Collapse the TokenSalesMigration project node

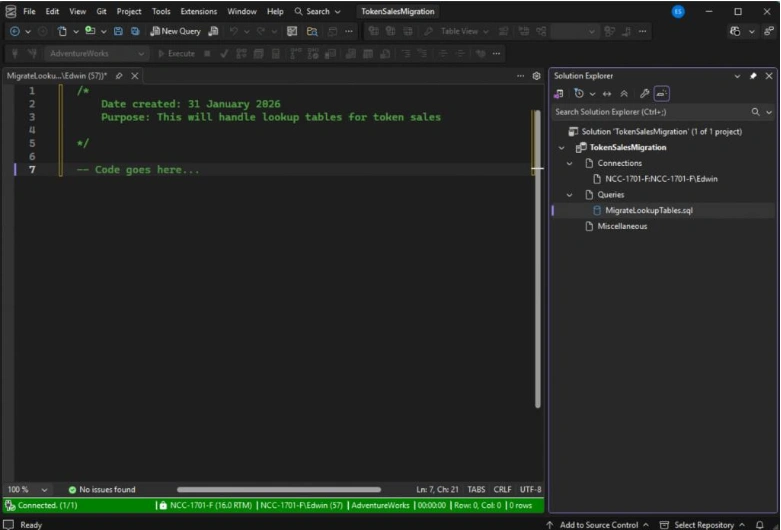click(561, 147)
